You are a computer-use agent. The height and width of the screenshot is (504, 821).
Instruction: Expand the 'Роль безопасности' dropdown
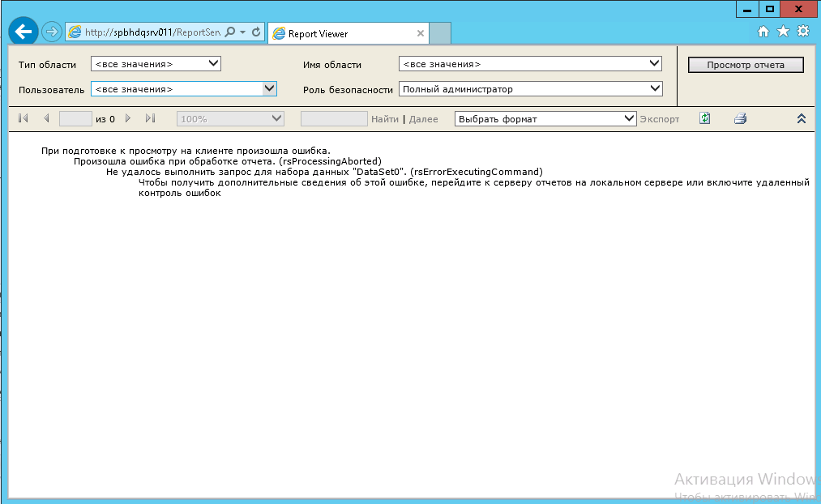655,89
